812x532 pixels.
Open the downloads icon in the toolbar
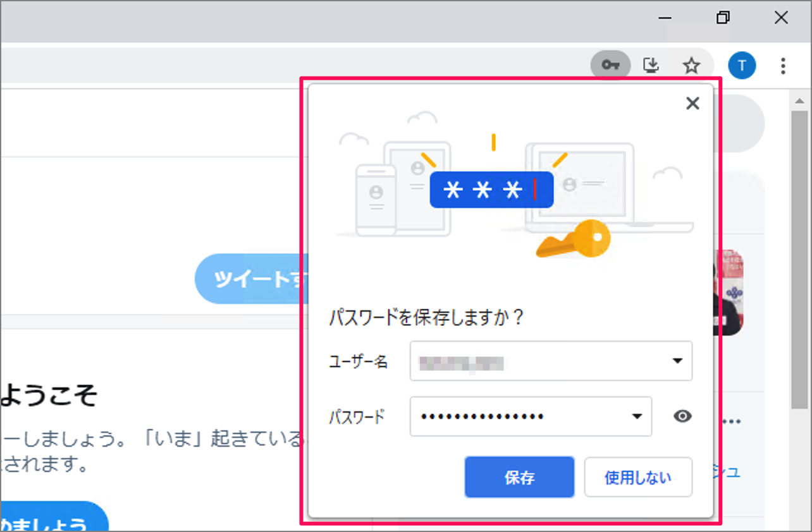click(x=651, y=64)
